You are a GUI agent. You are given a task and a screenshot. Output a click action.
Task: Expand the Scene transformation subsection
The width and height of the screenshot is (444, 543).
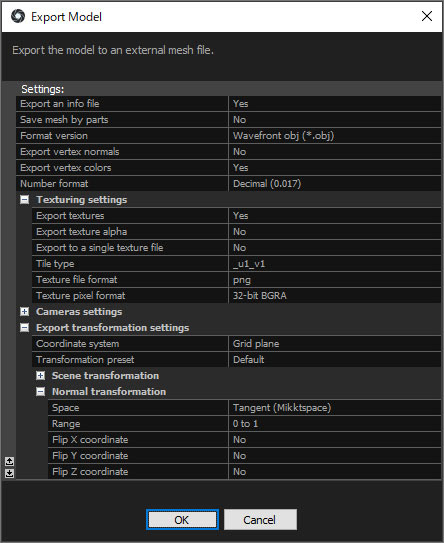pos(41,376)
